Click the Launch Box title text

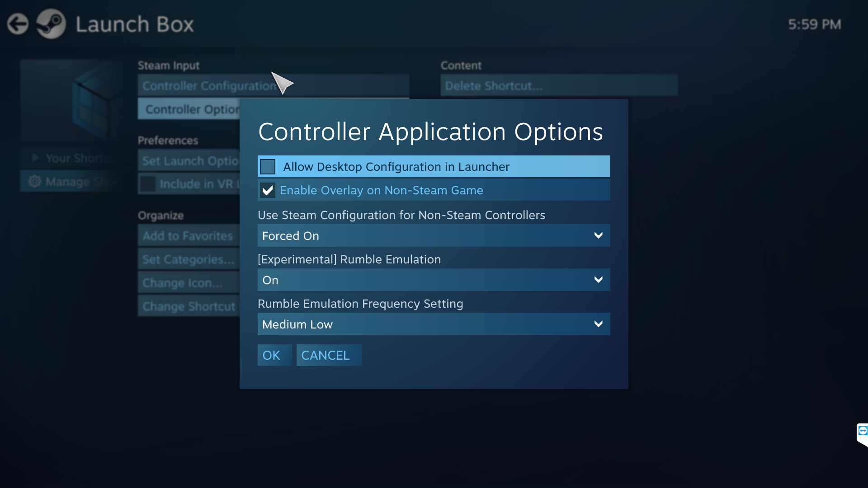point(135,24)
